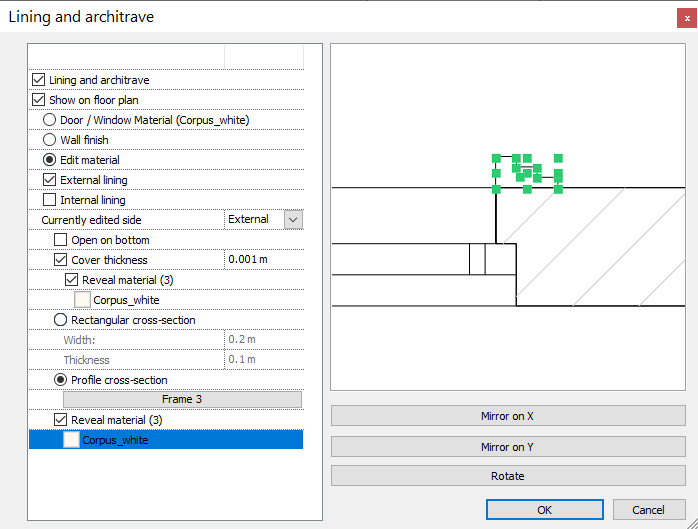Choose the Edit material radio button
698x529 pixels.
pyautogui.click(x=49, y=160)
